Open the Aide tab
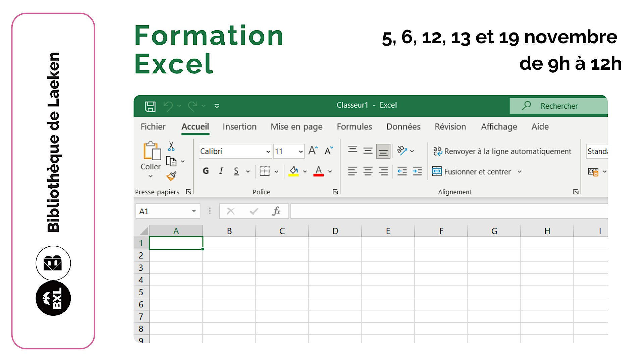 [x=540, y=127]
